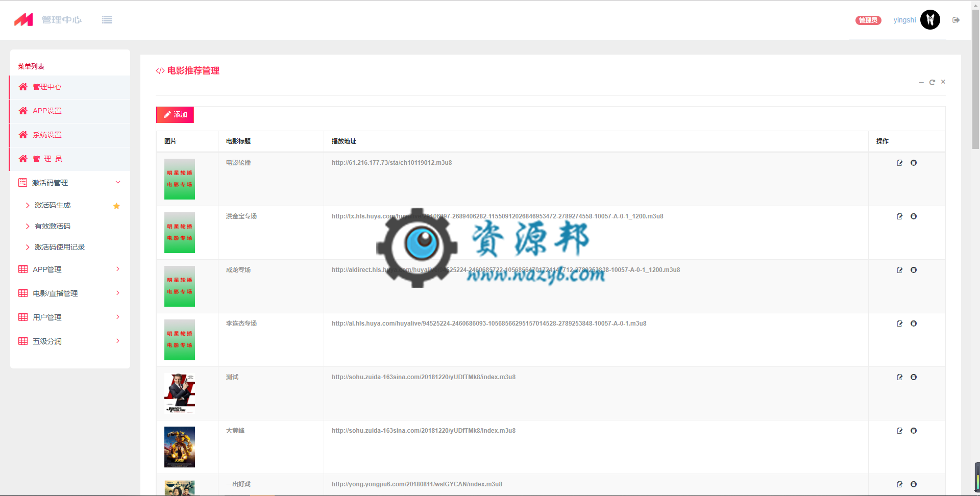Click the red M logo

[x=23, y=20]
